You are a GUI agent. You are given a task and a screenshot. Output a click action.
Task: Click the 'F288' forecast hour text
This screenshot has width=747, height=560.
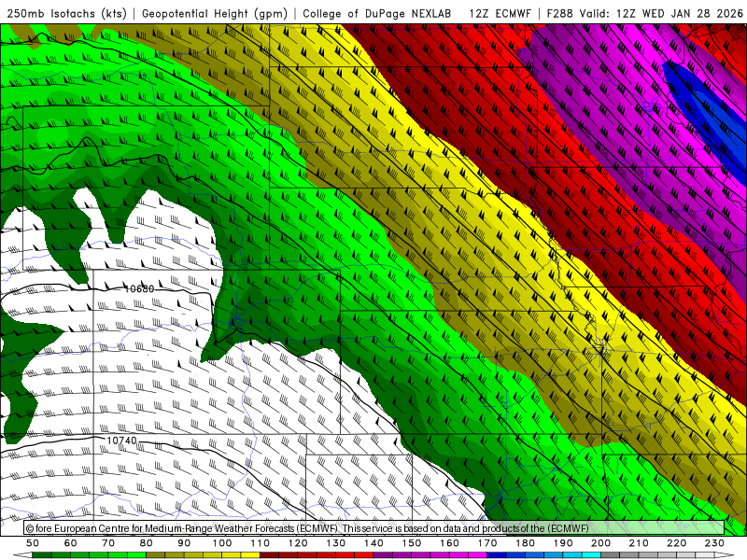point(561,14)
